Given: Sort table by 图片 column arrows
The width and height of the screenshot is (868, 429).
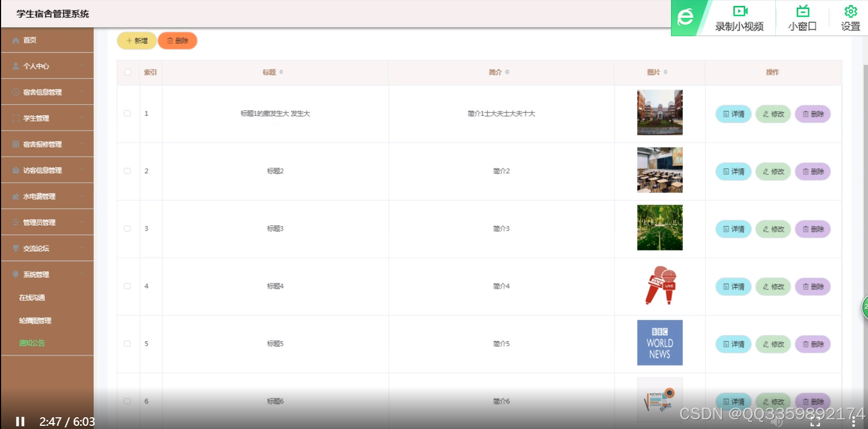Looking at the screenshot, I should 666,72.
